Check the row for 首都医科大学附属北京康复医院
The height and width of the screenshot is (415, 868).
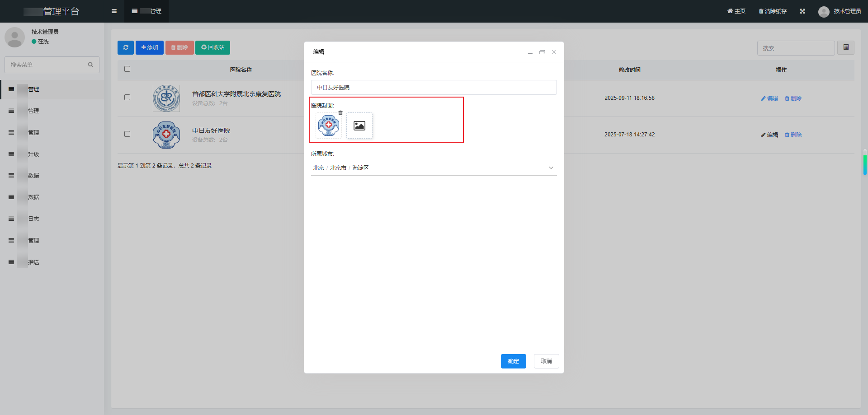click(127, 98)
